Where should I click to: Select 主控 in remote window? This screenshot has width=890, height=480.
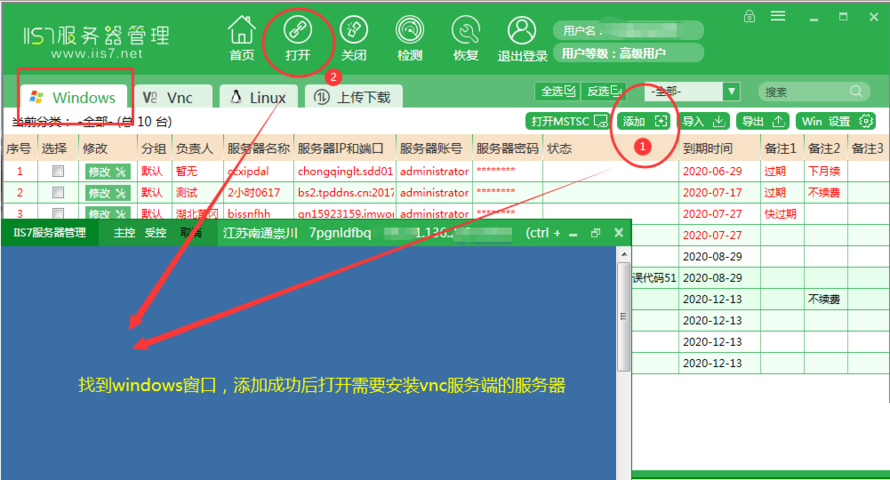[124, 233]
